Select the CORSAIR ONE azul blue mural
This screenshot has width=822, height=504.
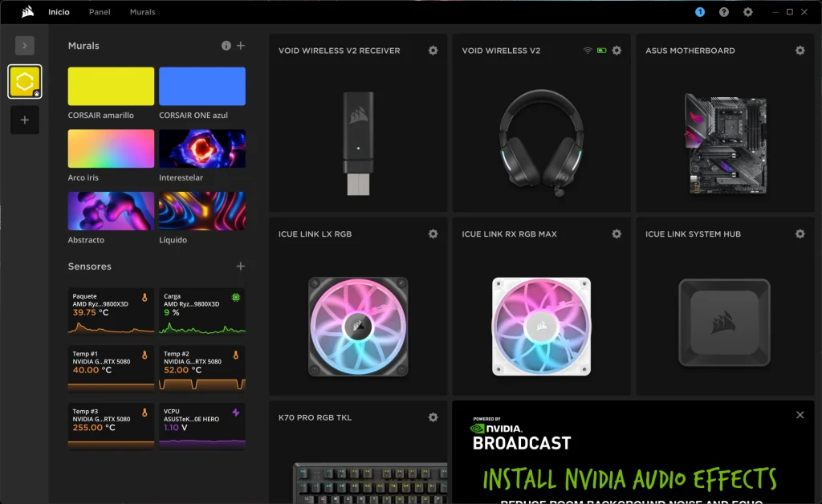[202, 87]
